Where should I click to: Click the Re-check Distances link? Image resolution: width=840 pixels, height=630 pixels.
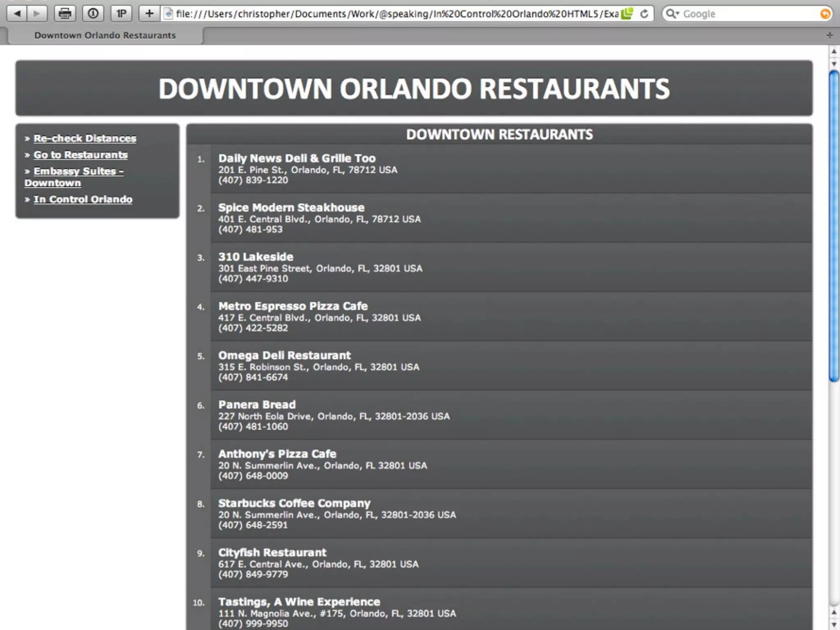point(85,138)
